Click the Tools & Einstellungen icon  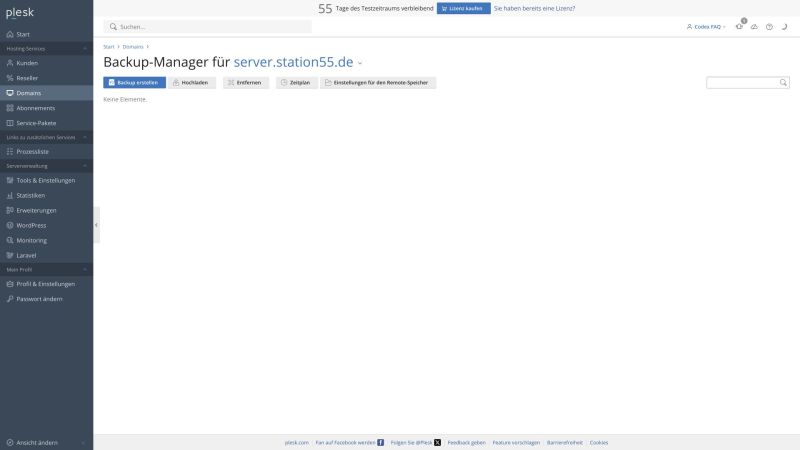point(10,180)
